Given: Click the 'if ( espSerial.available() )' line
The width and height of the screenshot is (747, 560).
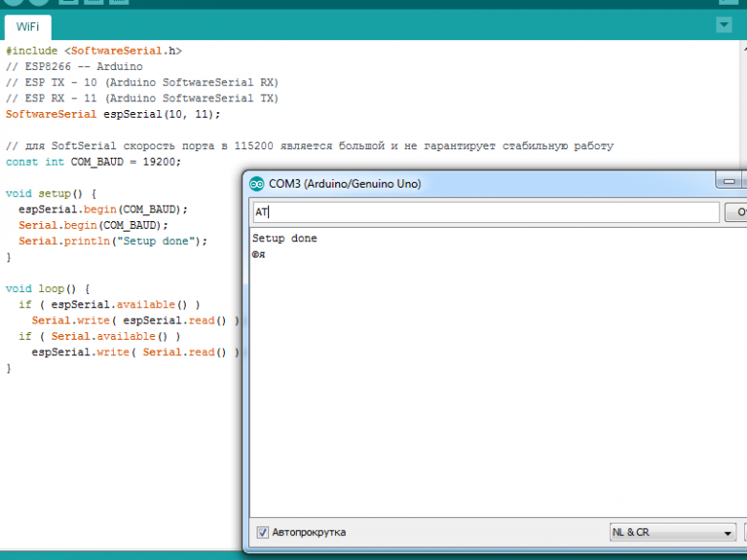Looking at the screenshot, I should (x=109, y=304).
